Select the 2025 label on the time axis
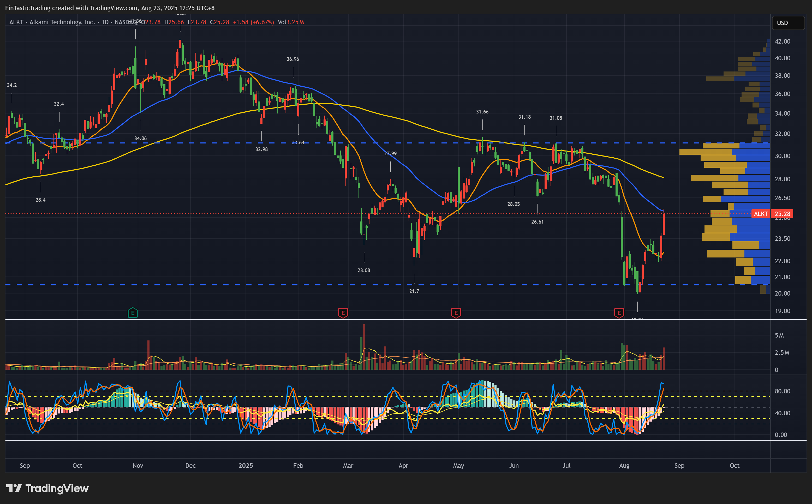This screenshot has height=504, width=812. point(246,466)
